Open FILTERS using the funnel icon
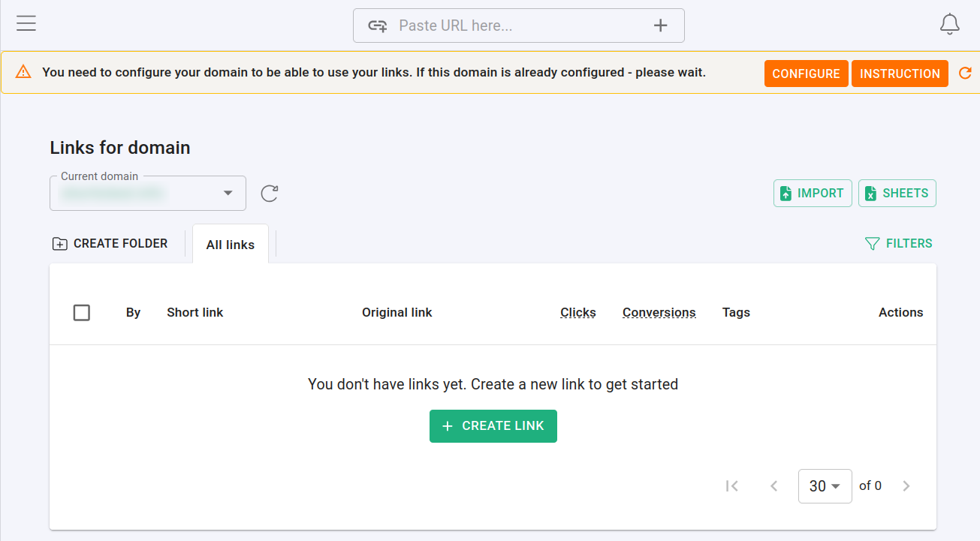Viewport: 980px width, 541px height. tap(871, 243)
